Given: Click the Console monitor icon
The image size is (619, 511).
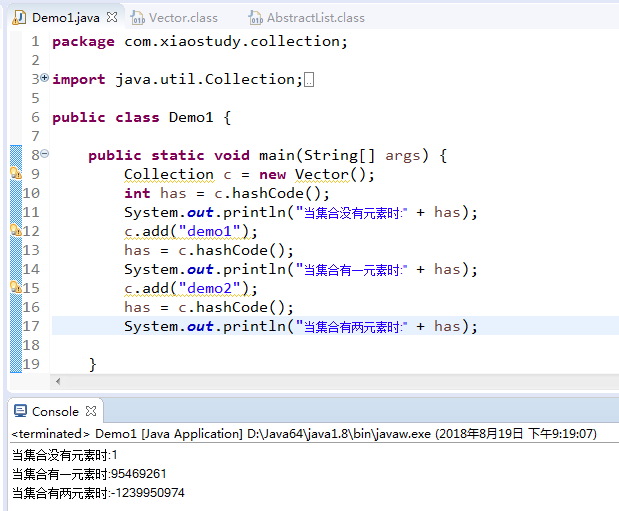Looking at the screenshot, I should click(20, 411).
